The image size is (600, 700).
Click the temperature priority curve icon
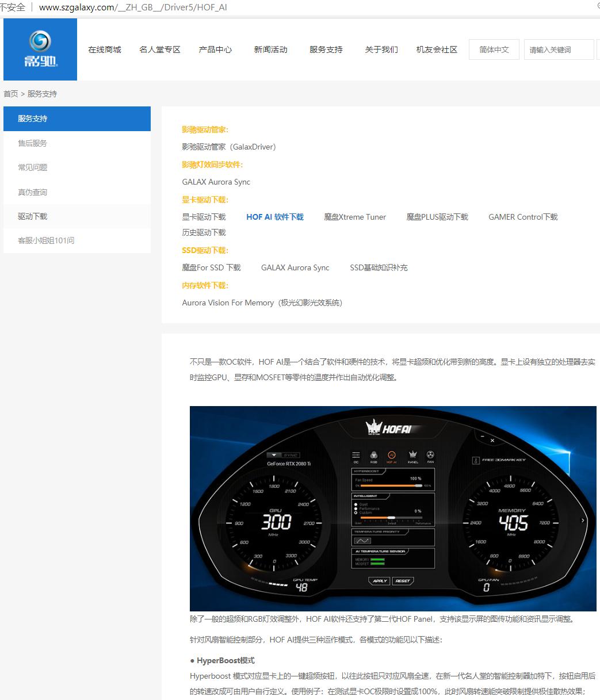click(x=362, y=540)
